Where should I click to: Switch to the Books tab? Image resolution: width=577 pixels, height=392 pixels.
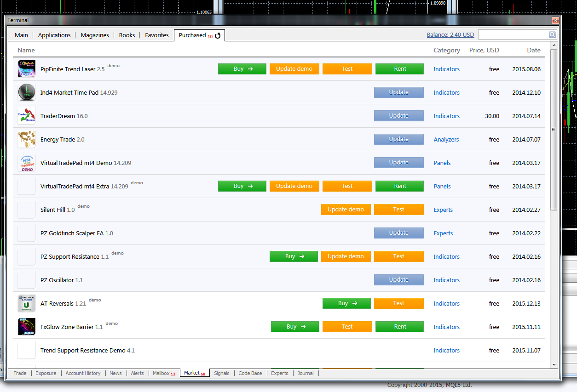pos(127,35)
